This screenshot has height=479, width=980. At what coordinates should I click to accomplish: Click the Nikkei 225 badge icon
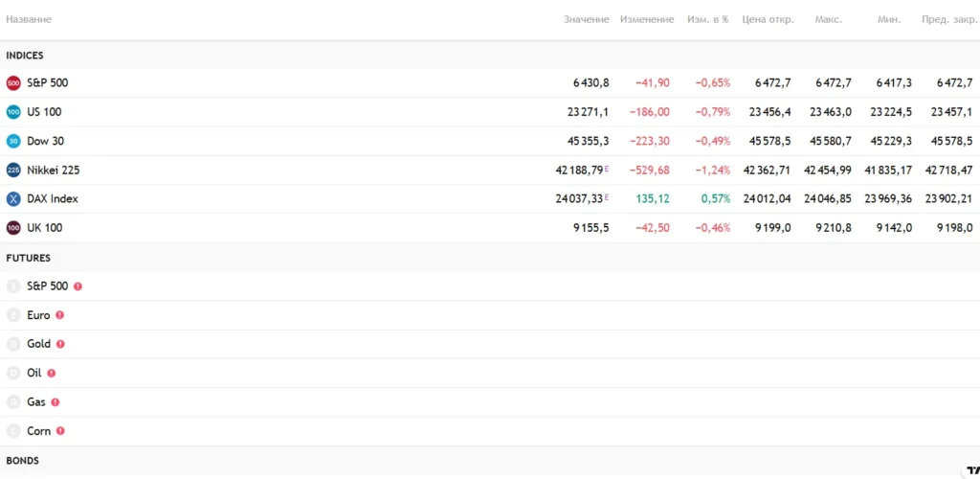tap(13, 171)
